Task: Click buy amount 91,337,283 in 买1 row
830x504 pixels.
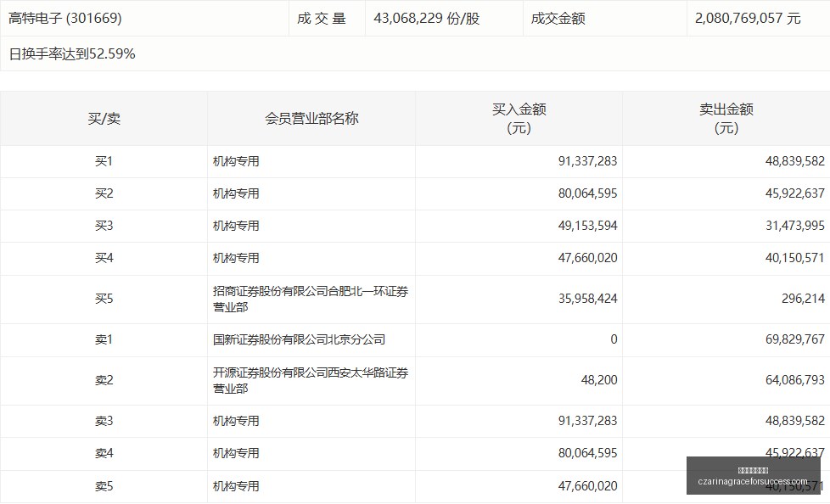Action: [x=587, y=161]
